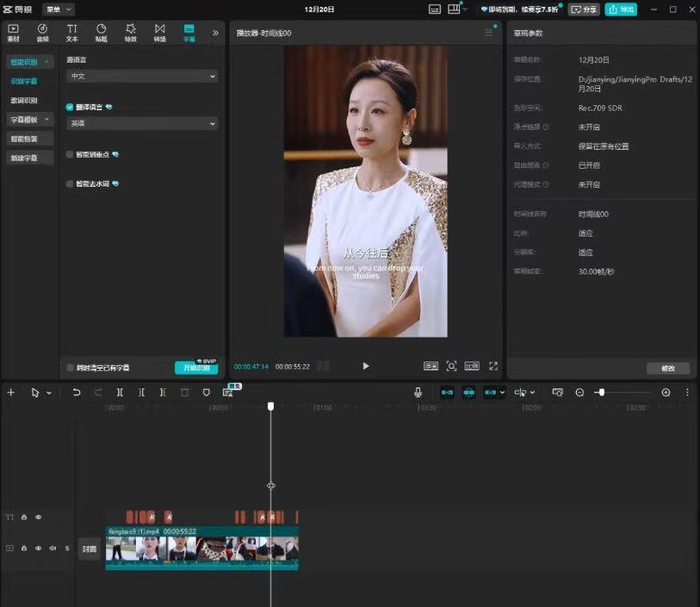Delete left of playhead with trim-left tool
Image resolution: width=700 pixels, height=607 pixels.
[141, 393]
